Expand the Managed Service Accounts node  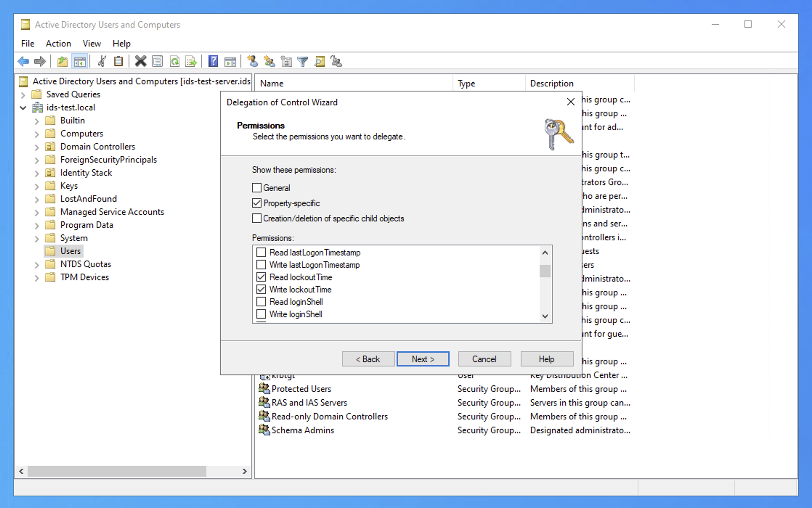37,213
